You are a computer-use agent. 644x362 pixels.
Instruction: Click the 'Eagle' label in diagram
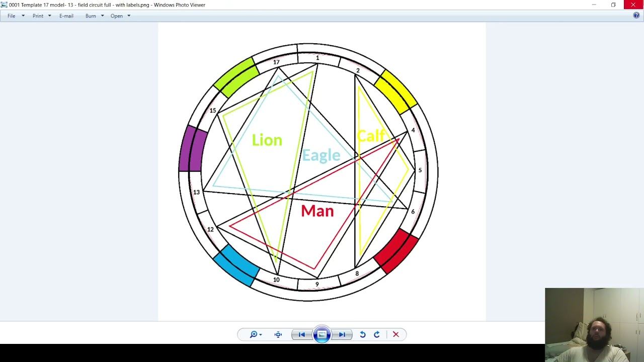click(x=321, y=155)
